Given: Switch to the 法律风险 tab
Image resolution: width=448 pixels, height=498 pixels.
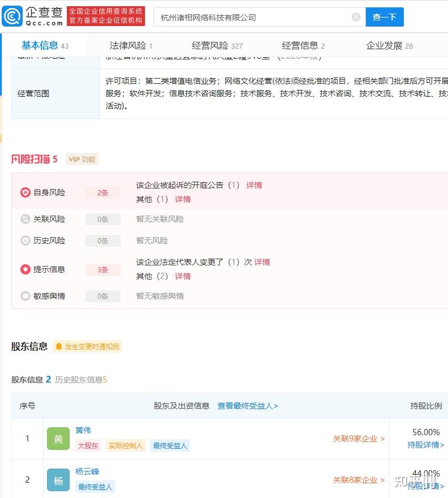Looking at the screenshot, I should pos(131,46).
